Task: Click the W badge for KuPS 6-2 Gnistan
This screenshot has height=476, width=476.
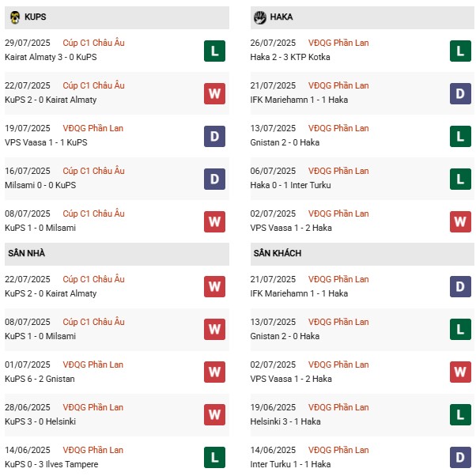Action: [x=214, y=372]
